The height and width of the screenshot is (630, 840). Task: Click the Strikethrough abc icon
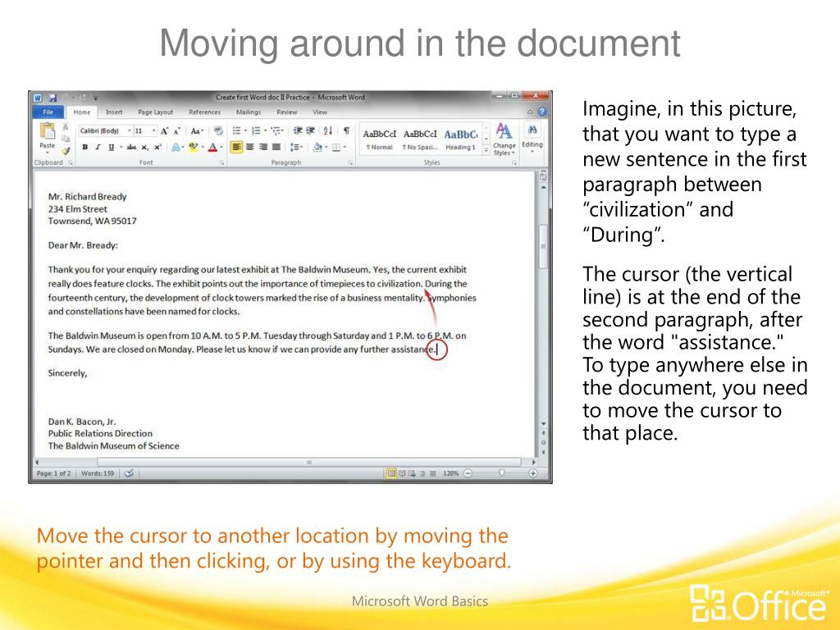[x=131, y=148]
